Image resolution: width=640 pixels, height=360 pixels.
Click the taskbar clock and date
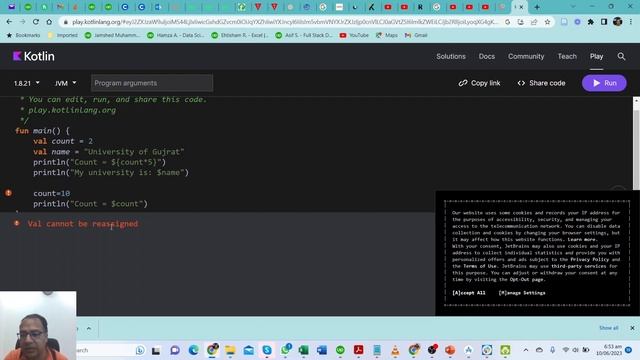click(609, 350)
